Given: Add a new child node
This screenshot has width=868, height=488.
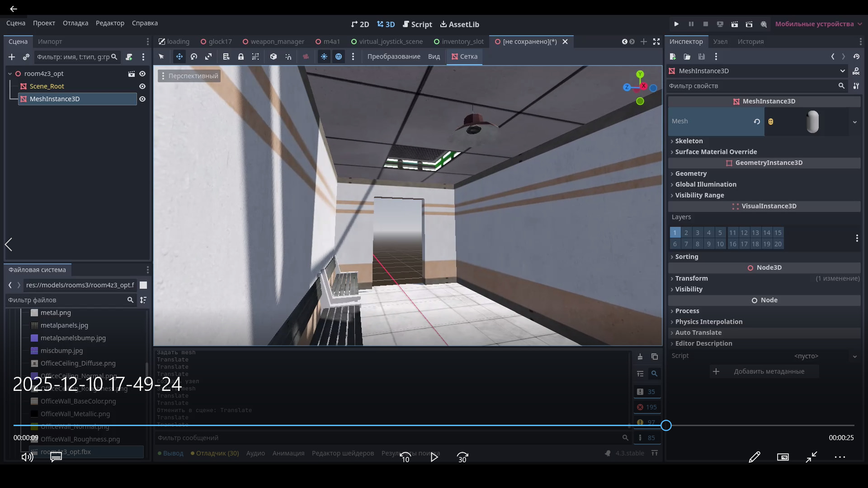Looking at the screenshot, I should pos(12,57).
